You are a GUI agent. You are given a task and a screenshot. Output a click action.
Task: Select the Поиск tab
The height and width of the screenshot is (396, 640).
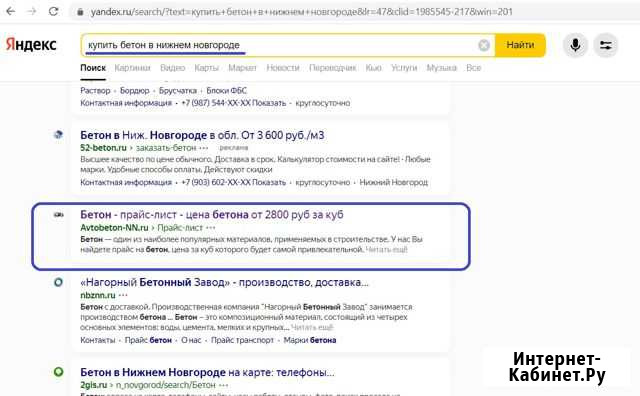pyautogui.click(x=93, y=68)
